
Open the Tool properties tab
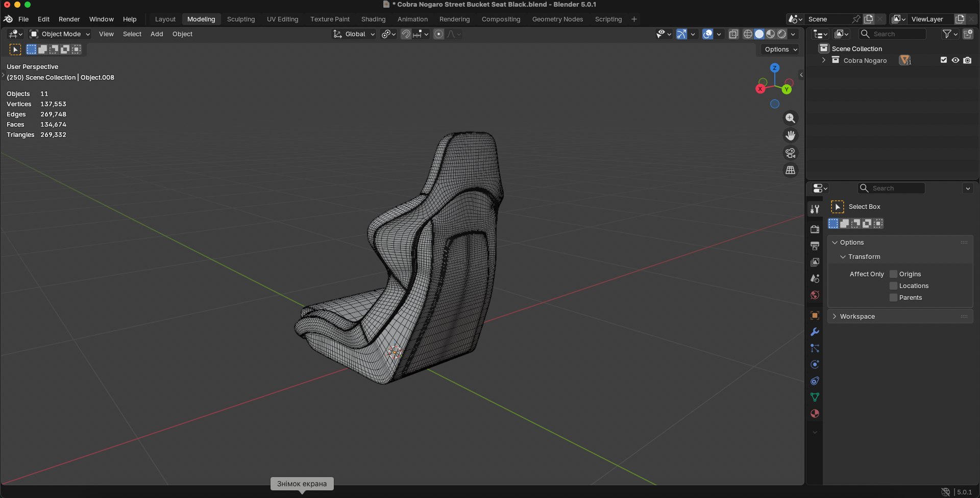tap(815, 209)
